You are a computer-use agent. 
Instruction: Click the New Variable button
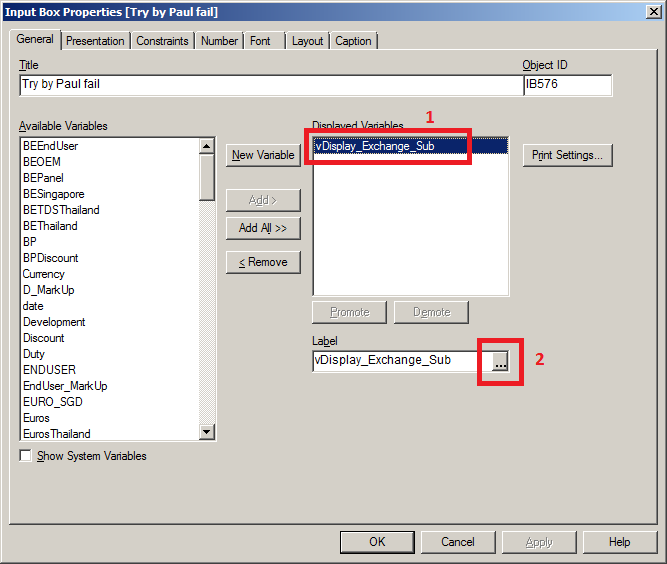(x=263, y=155)
